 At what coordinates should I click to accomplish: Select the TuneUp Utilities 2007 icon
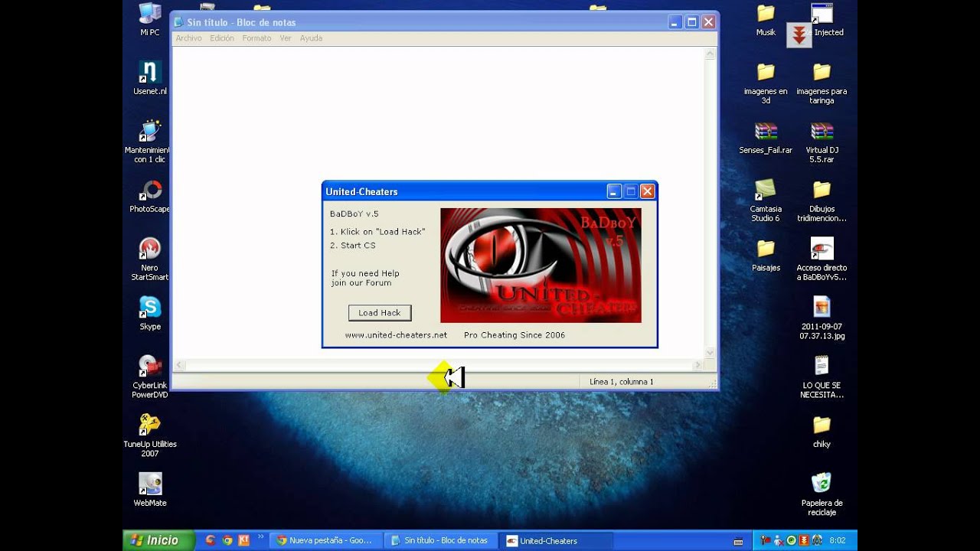tap(150, 436)
